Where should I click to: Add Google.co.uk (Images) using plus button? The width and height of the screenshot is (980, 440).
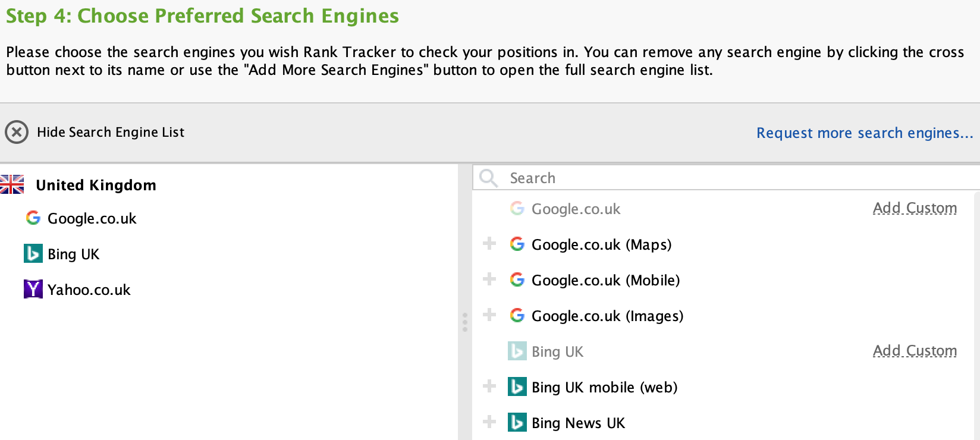[489, 315]
